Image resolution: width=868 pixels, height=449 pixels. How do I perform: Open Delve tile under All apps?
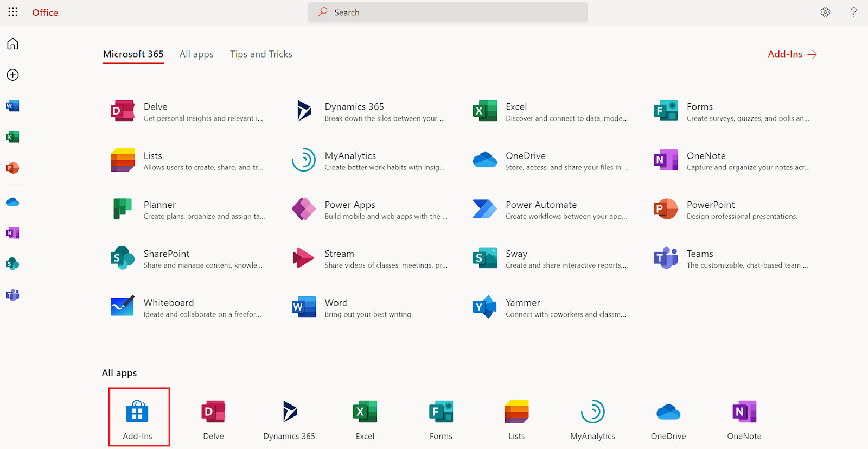pos(213,420)
